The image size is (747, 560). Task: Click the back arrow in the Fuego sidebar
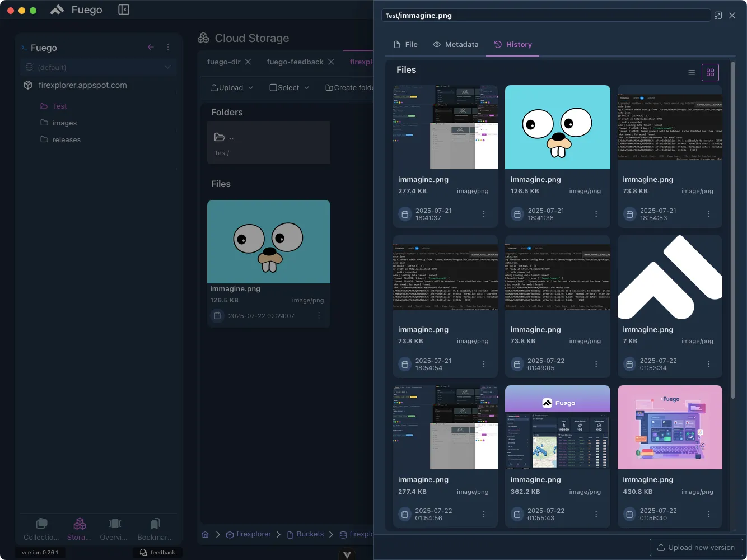(x=151, y=48)
